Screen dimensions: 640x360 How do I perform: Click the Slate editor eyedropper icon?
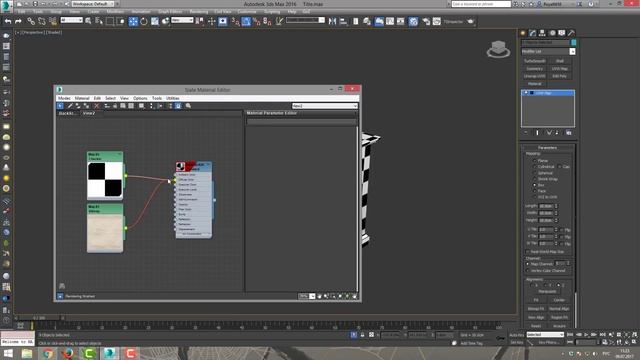click(x=70, y=106)
